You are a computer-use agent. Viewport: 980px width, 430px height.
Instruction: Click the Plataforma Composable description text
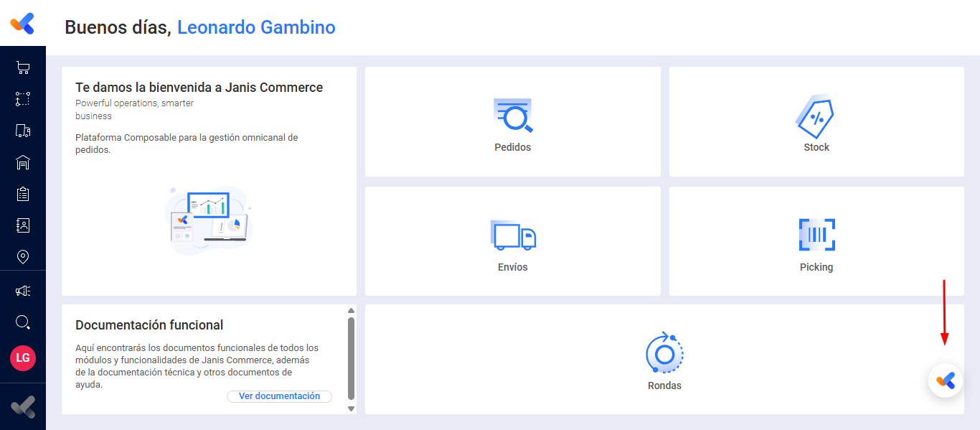pyautogui.click(x=187, y=144)
